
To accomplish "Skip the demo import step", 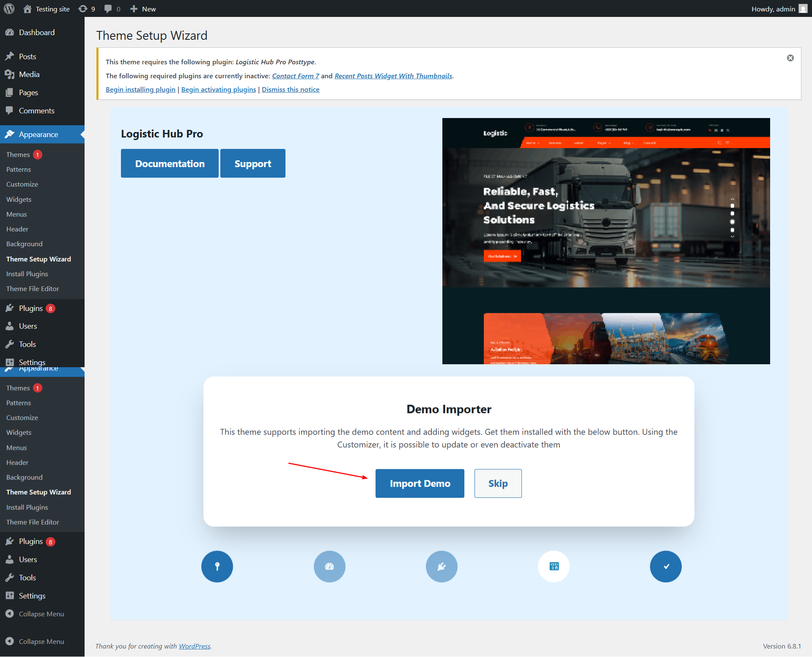I will pos(498,484).
